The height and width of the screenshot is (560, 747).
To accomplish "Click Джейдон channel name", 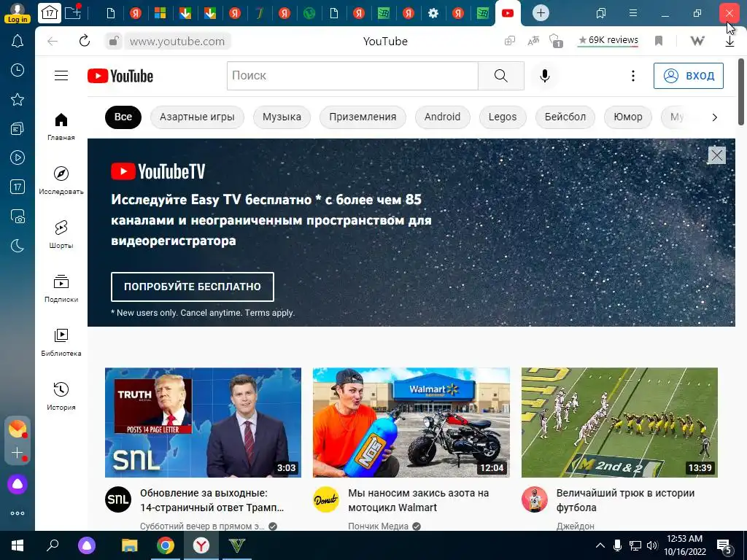I will 575,526.
